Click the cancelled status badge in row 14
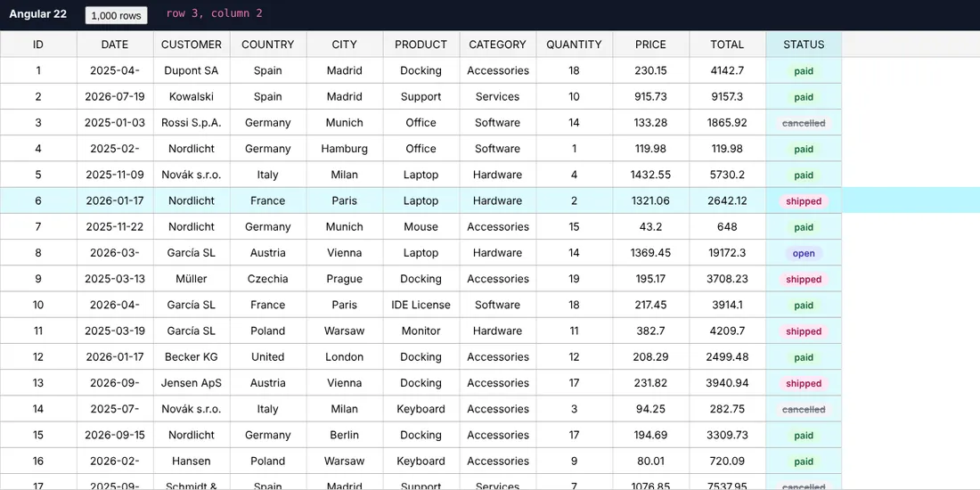The image size is (980, 490). click(x=804, y=410)
